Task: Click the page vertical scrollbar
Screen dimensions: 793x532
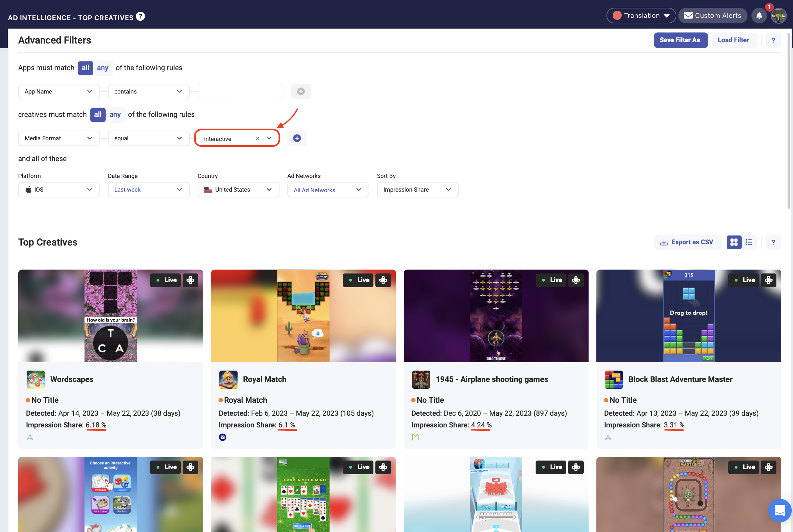Action: [788, 120]
